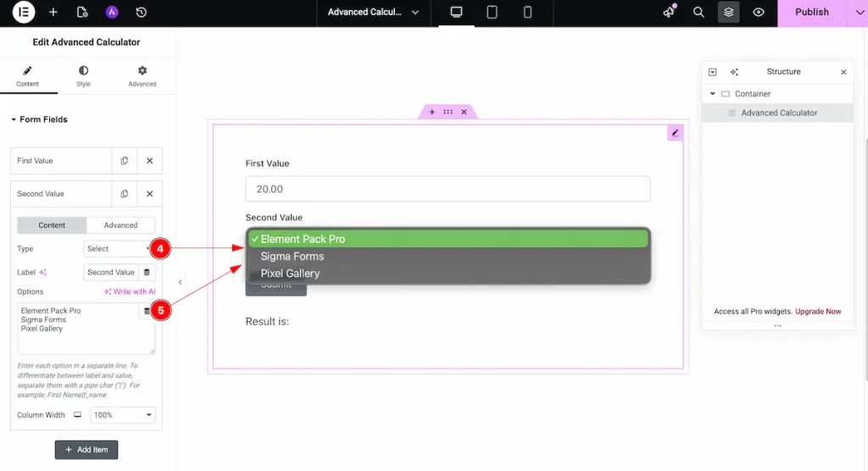The image size is (868, 471).
Task: Toggle the Structure layers panel icon
Action: pyautogui.click(x=728, y=12)
